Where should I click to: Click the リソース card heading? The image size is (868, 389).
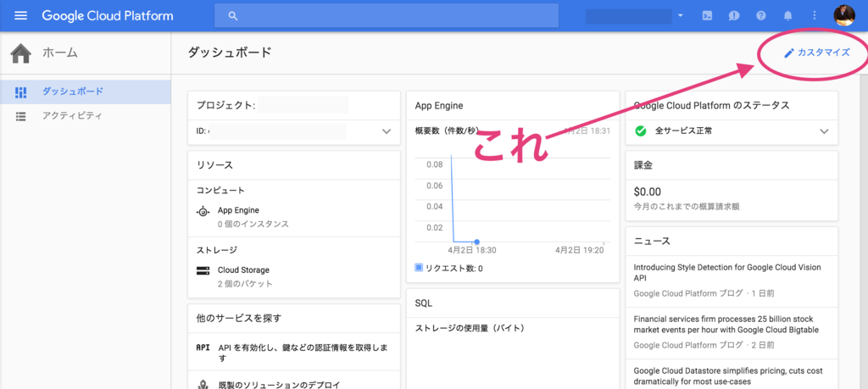214,165
